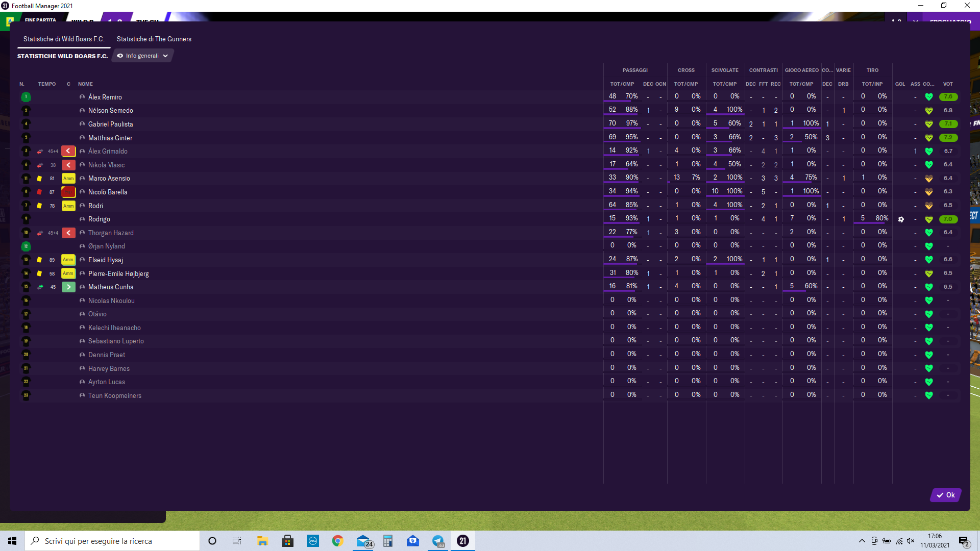Click Marco Asensio's yellow Amm card badge
This screenshot has height=551, width=980.
(68, 179)
